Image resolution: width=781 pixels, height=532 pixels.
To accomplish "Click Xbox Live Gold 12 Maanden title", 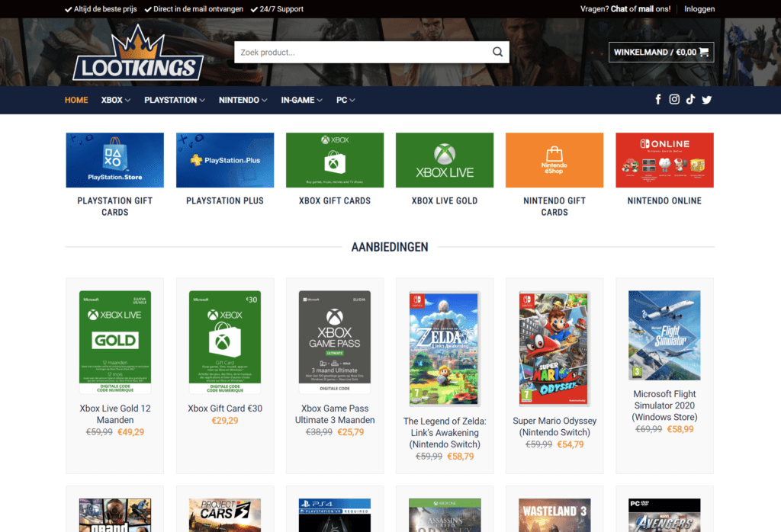I will point(114,414).
